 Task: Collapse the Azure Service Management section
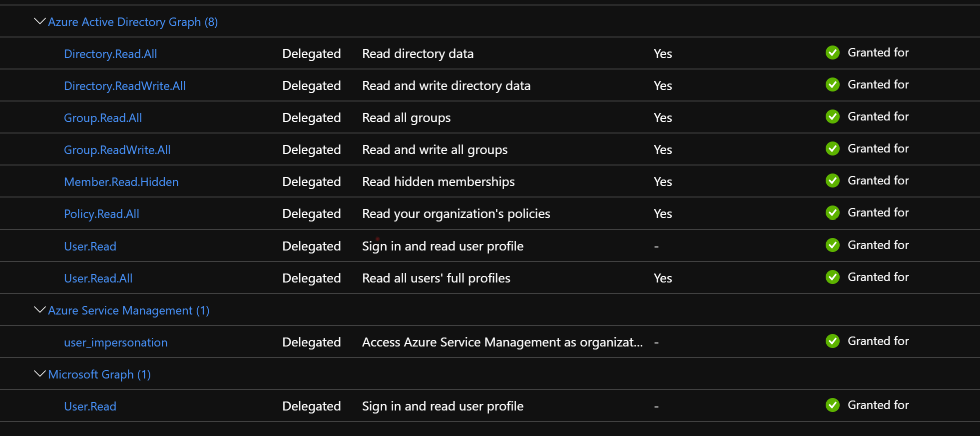click(39, 309)
